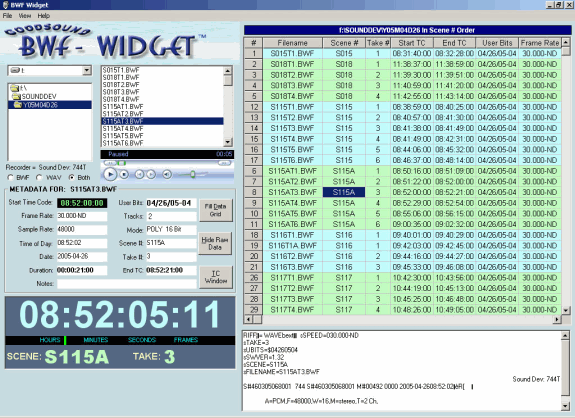Screen dimensions: 575x418
Task: Click the fast-forward button on the seek bar
Action: (x=224, y=163)
